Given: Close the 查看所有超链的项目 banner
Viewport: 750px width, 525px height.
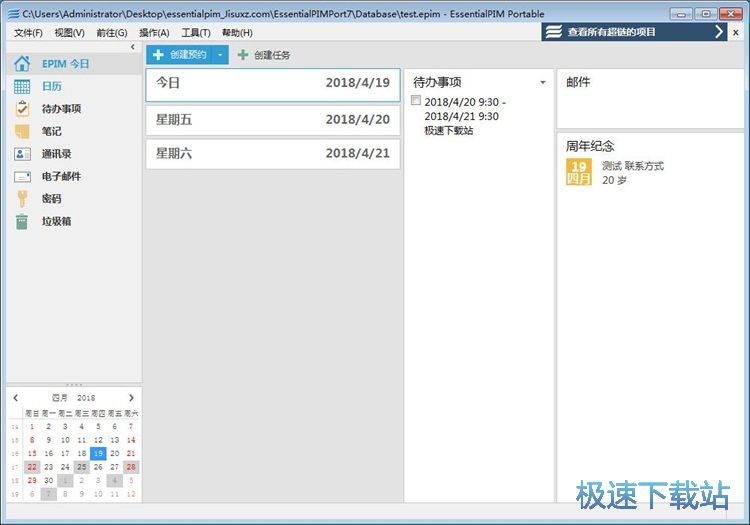Looking at the screenshot, I should coord(736,33).
